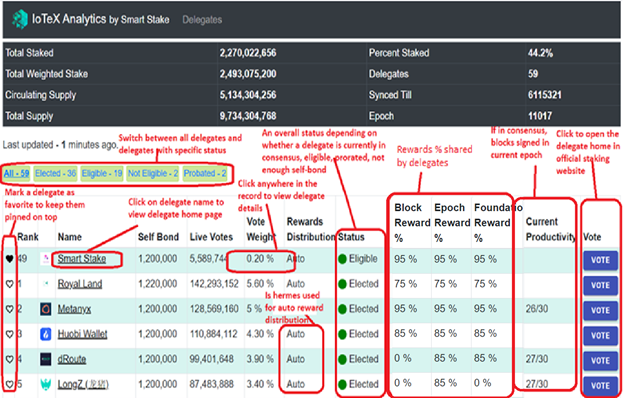Click the Royal Land delegate logo

[46, 284]
